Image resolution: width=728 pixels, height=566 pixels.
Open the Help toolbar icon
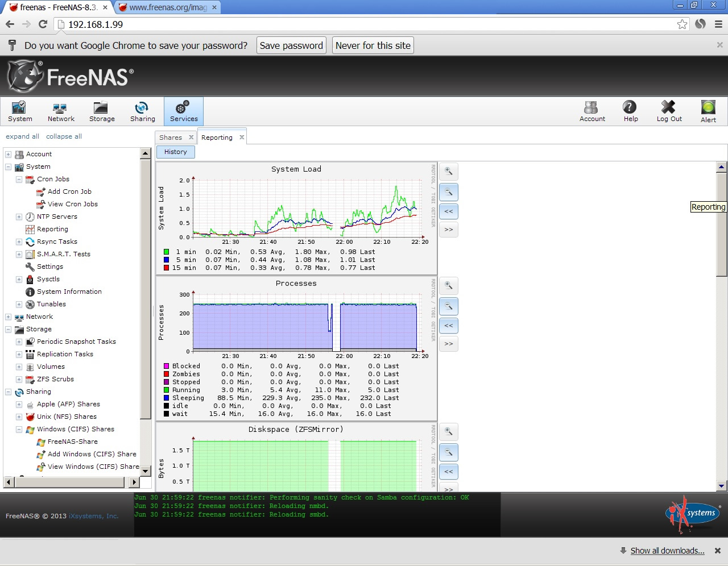[630, 111]
